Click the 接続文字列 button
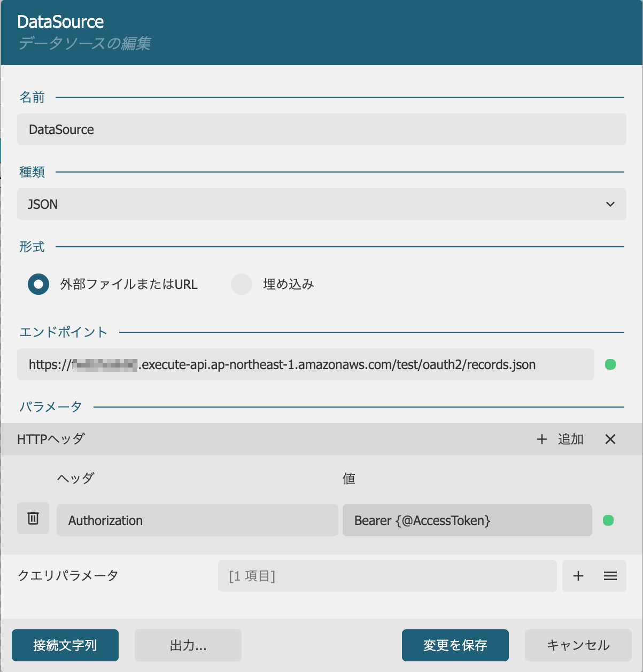 65,645
